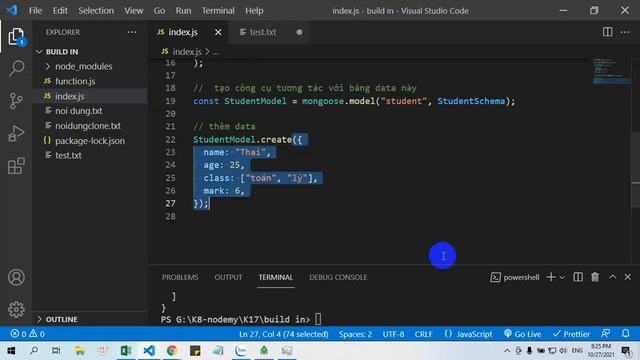Split the terminal panel
Image resolution: width=640 pixels, height=360 pixels.
point(578,277)
